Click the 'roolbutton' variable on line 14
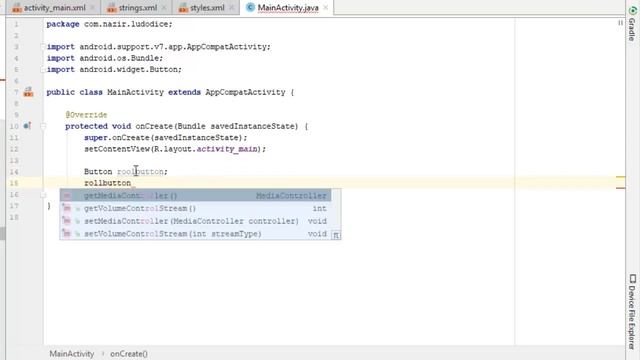Image resolution: width=640 pixels, height=360 pixels. point(140,171)
